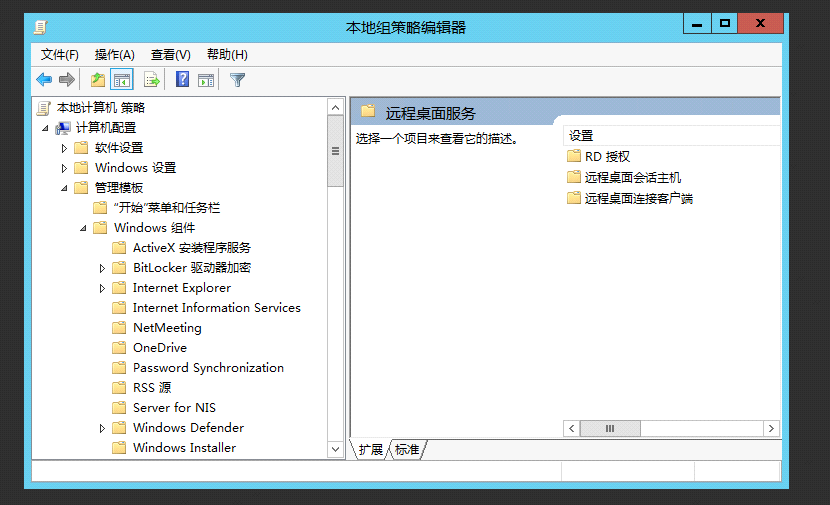Screen dimensions: 830x505
Task: Select the RD 授权 folder
Action: point(607,157)
